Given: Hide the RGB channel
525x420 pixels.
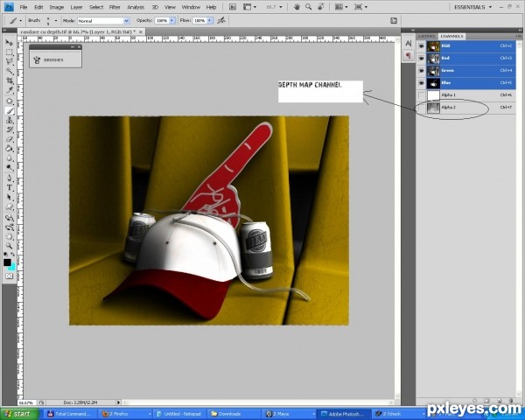Looking at the screenshot, I should pyautogui.click(x=421, y=45).
